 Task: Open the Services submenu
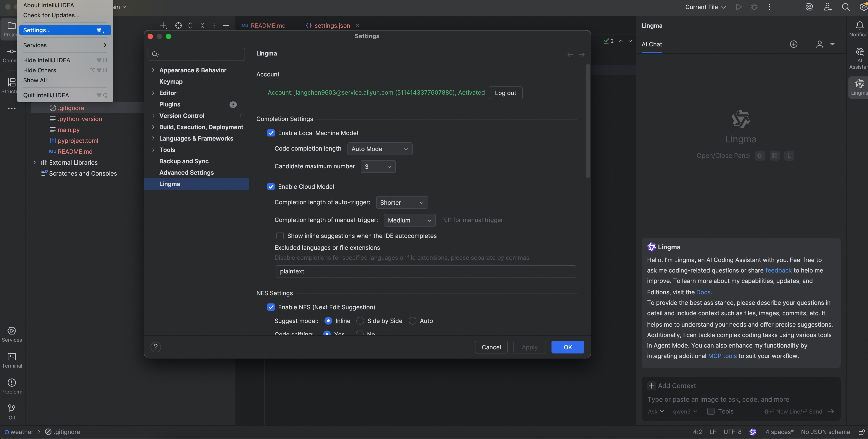pos(65,45)
